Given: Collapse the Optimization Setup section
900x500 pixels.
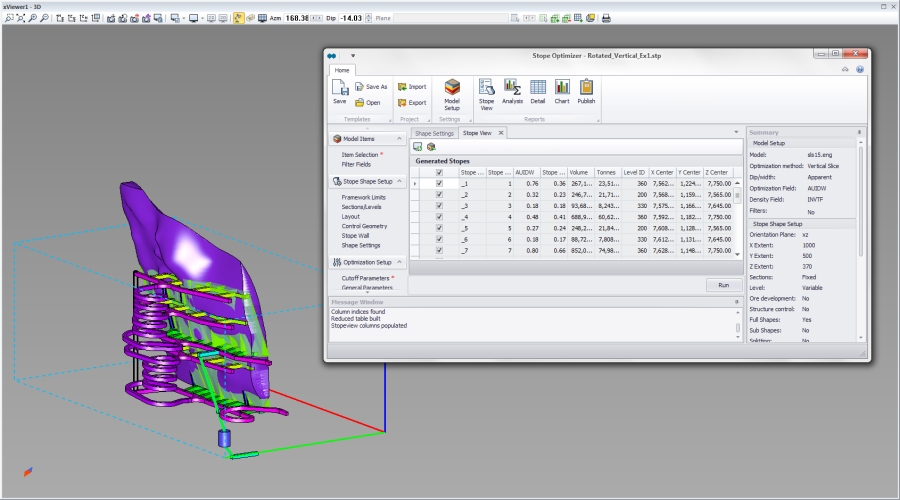Looking at the screenshot, I should pyautogui.click(x=400, y=262).
